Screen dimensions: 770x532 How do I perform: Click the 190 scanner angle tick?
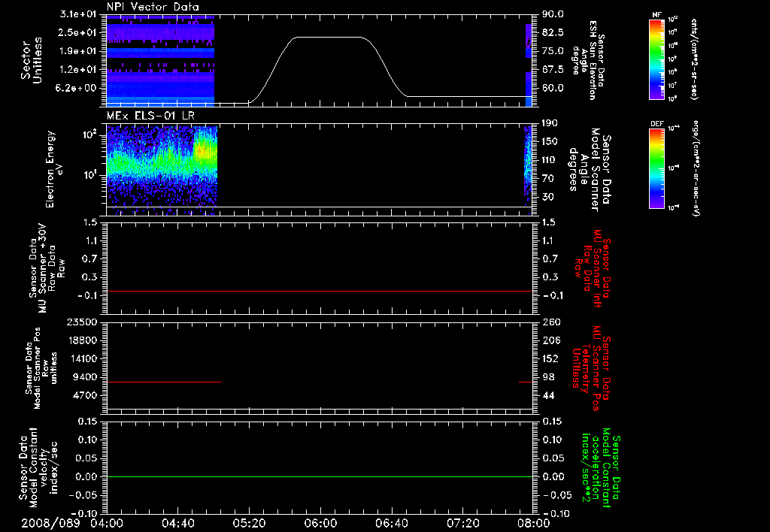(550, 123)
